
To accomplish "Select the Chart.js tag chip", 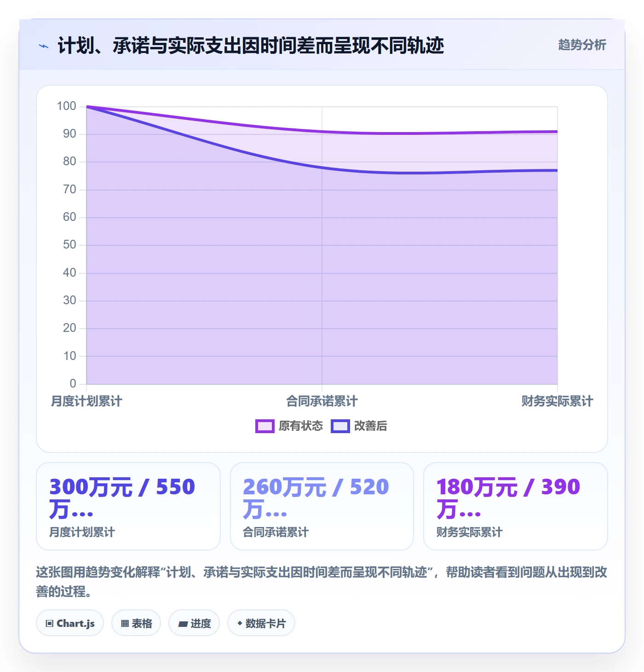I will click(x=70, y=623).
